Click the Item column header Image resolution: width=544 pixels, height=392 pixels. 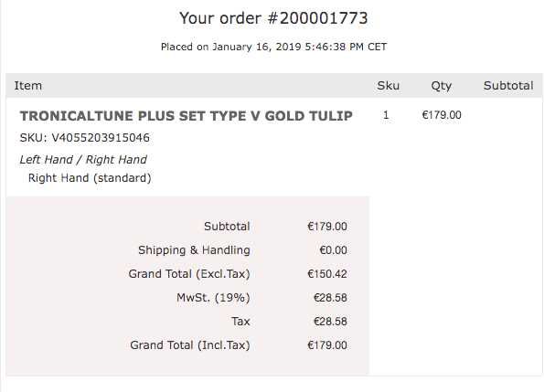[x=28, y=86]
